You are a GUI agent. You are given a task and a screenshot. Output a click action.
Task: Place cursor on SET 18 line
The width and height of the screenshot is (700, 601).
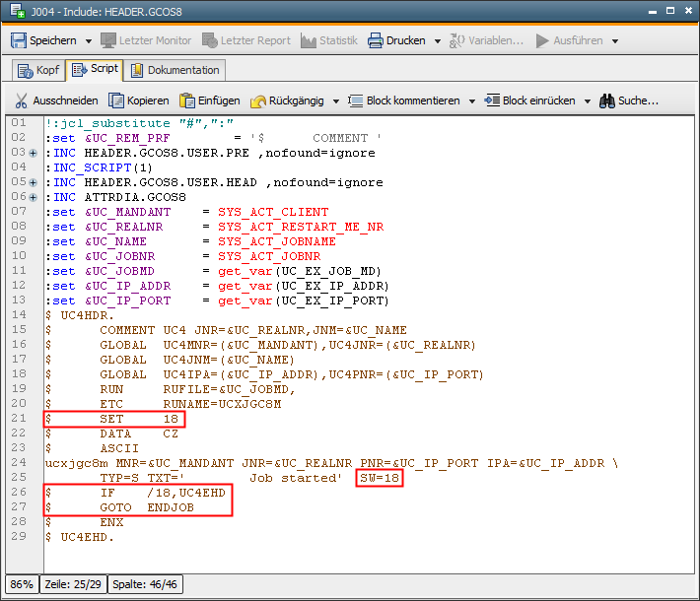coord(138,419)
